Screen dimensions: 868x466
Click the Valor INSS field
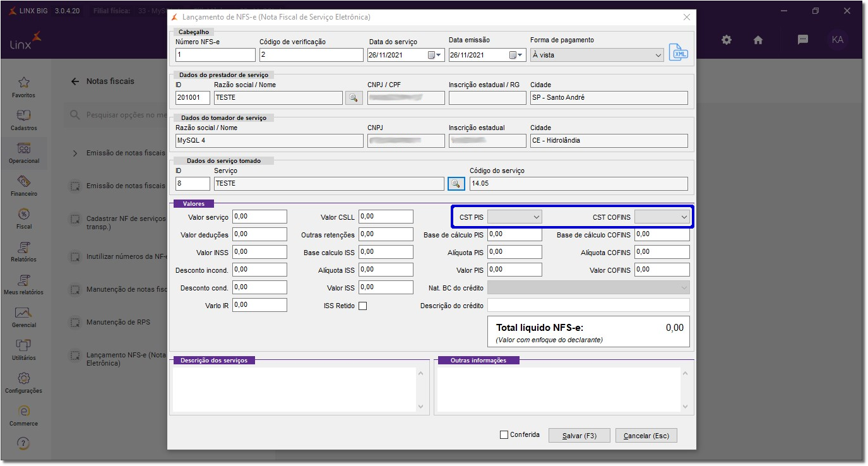click(259, 252)
